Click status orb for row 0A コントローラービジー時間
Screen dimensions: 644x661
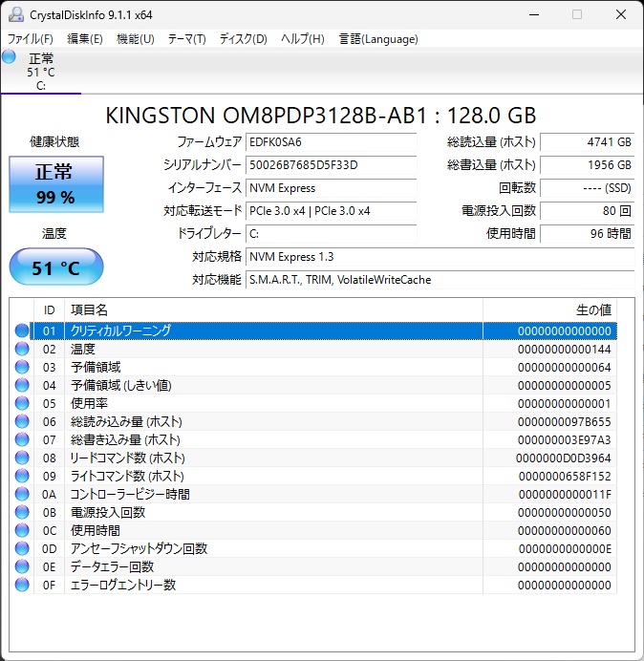pyautogui.click(x=22, y=494)
